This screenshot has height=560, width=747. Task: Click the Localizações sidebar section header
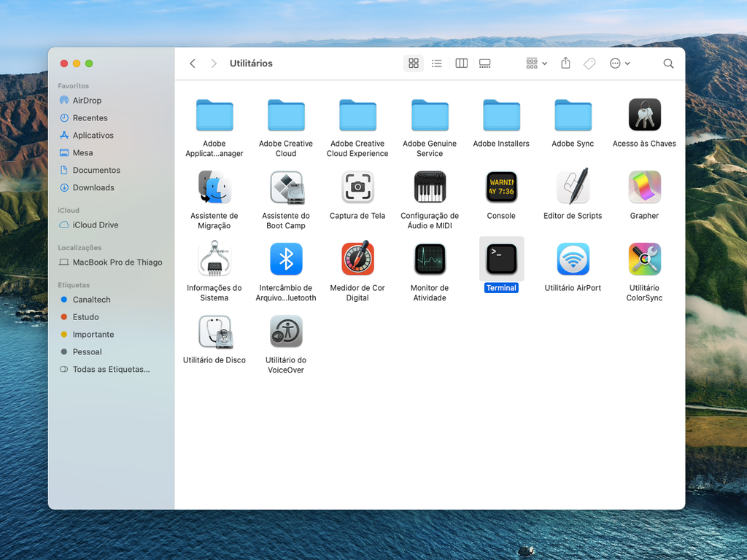[x=80, y=248]
